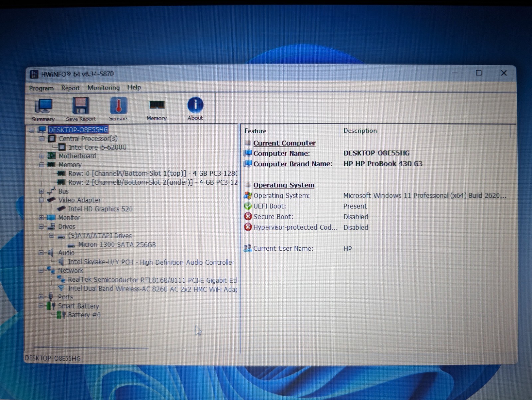Select the Battery #0 tree item
Screen dimensions: 532x400
[84, 315]
